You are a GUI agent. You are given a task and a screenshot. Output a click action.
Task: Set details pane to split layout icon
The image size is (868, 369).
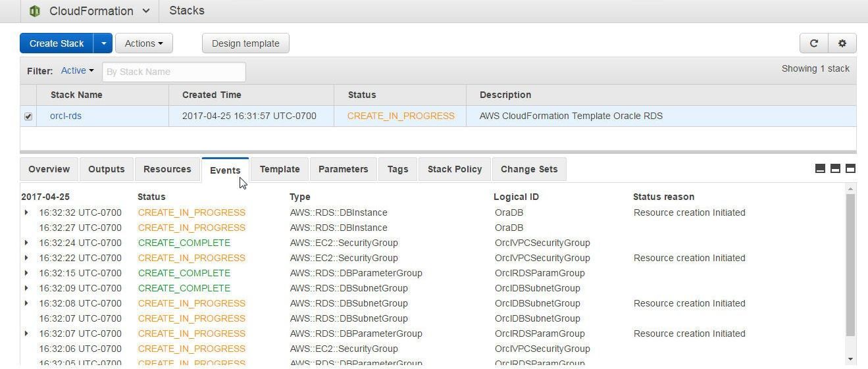pyautogui.click(x=835, y=168)
